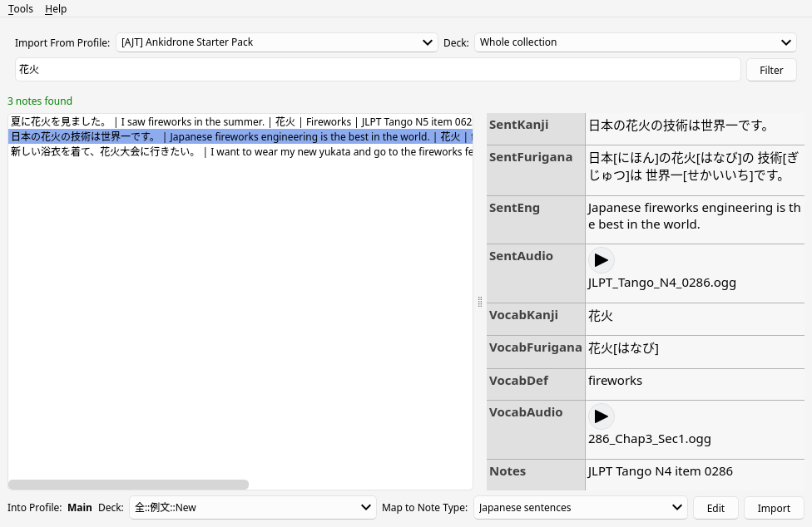This screenshot has height=527, width=812.
Task: Open the Tools menu
Action: [20, 8]
